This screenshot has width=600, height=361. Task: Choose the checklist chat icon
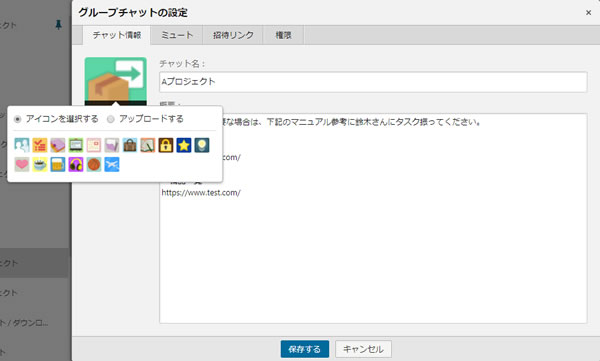coord(40,145)
